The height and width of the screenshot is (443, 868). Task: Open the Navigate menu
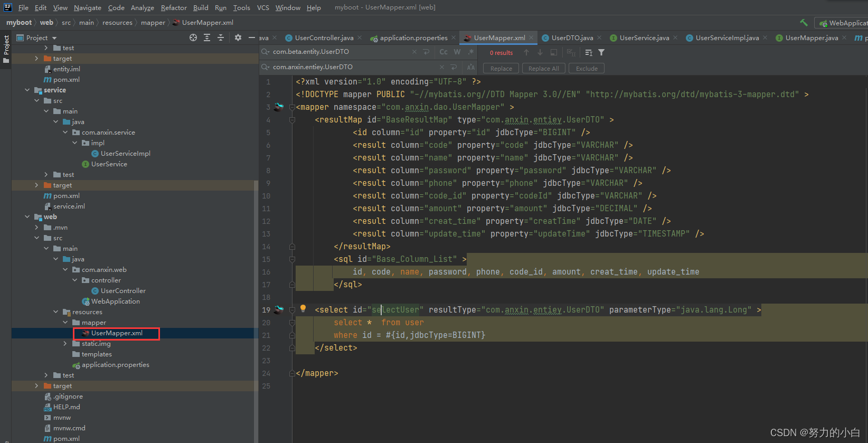(87, 7)
